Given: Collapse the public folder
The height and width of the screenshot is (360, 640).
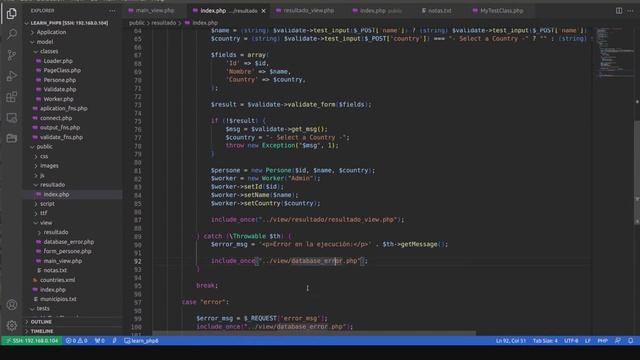Looking at the screenshot, I should (44, 147).
